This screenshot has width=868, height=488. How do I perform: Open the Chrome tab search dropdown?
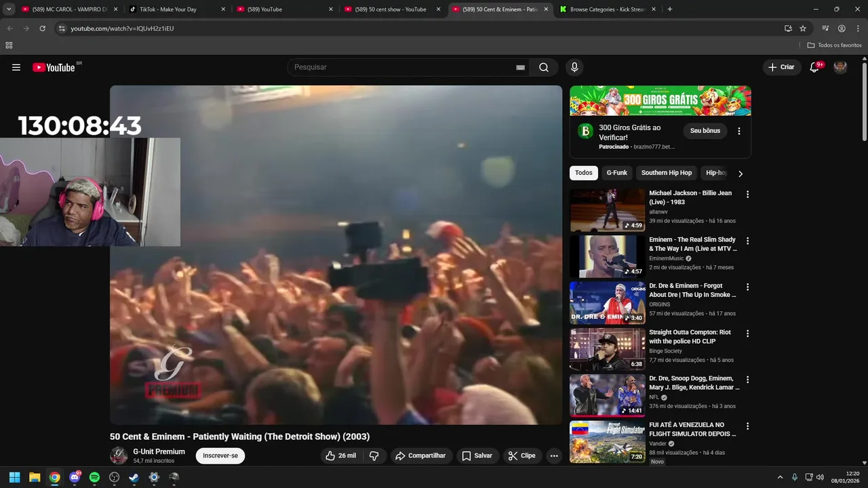point(9,9)
